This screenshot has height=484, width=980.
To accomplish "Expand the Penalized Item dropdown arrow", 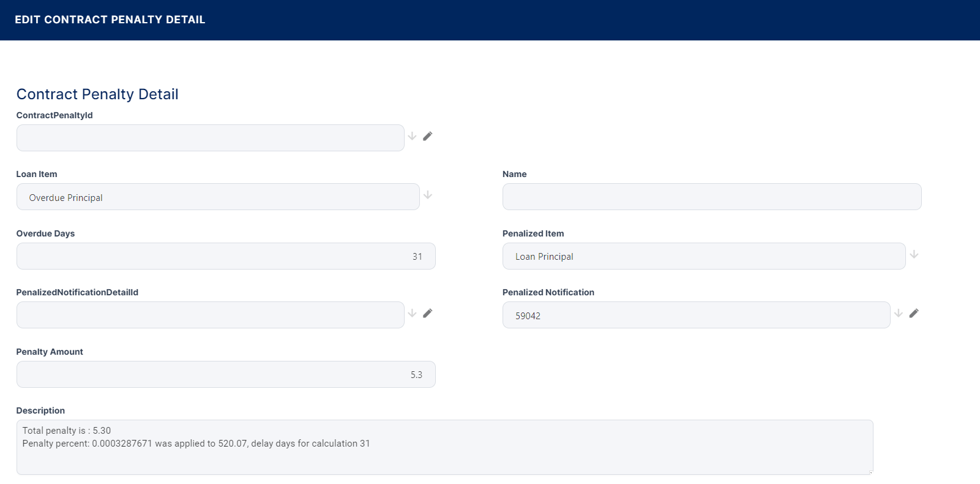I will [x=914, y=254].
